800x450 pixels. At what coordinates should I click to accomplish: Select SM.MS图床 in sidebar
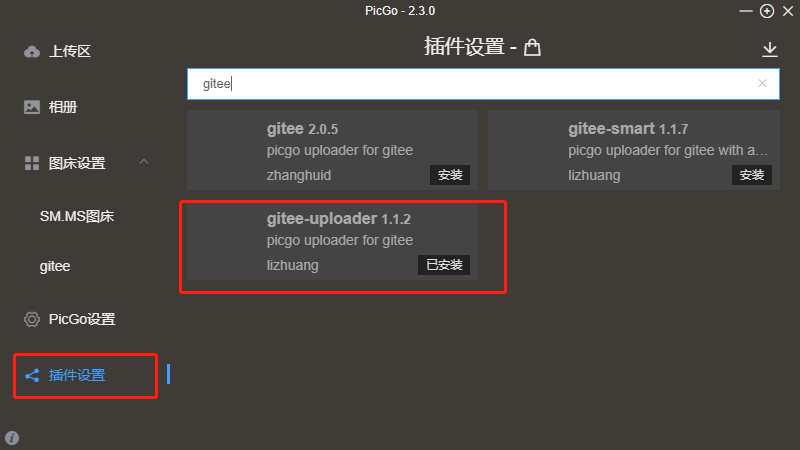[x=77, y=216]
